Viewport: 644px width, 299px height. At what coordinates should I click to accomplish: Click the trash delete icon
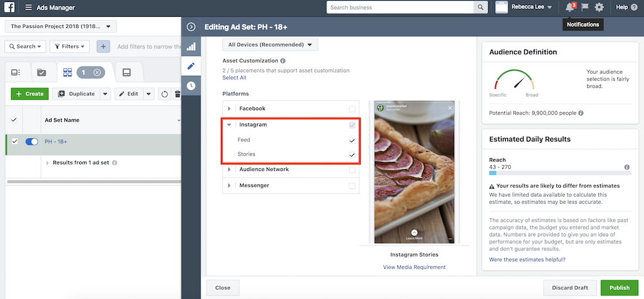tap(177, 94)
